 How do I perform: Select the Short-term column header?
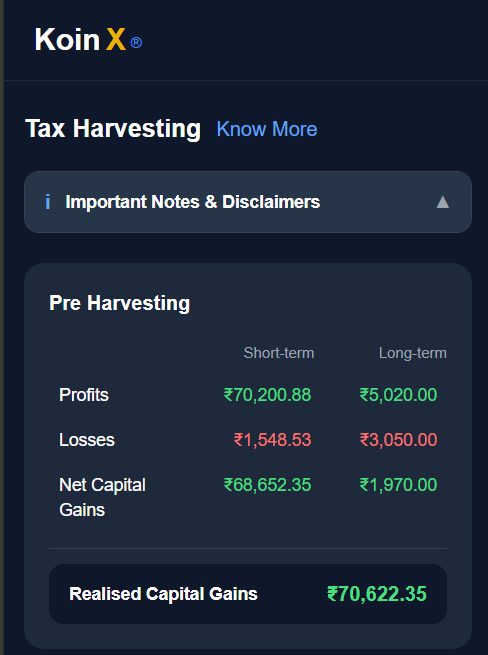(279, 353)
